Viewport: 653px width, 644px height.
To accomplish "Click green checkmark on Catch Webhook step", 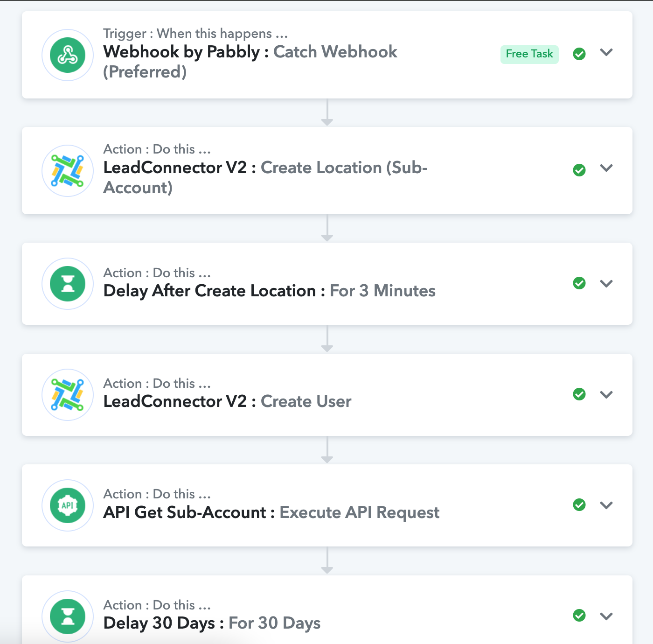I will pyautogui.click(x=579, y=54).
